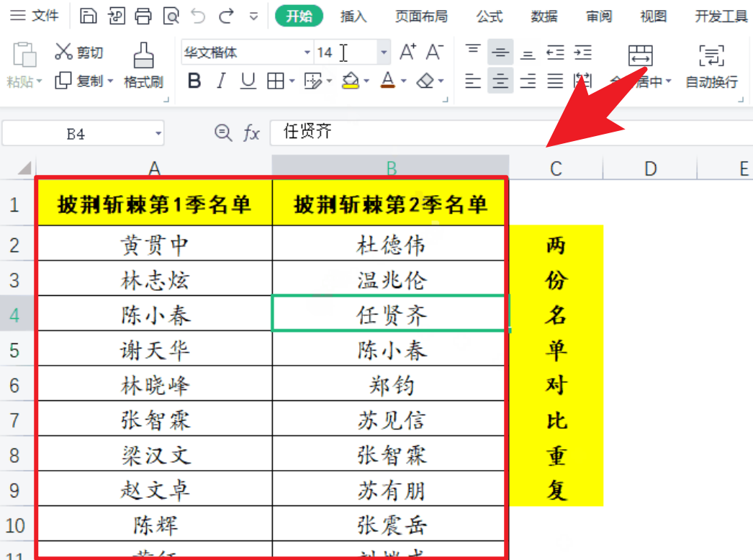Toggle center alignment in the alignment group

(500, 81)
